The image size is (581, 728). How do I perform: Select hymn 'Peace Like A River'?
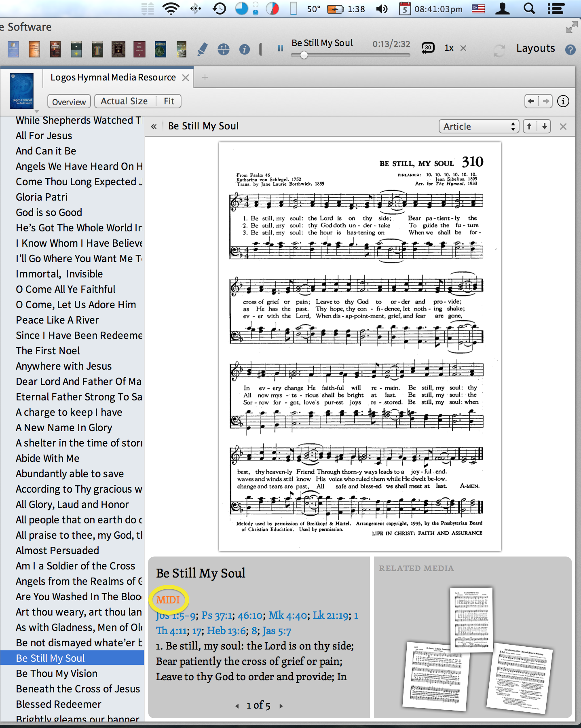(57, 320)
